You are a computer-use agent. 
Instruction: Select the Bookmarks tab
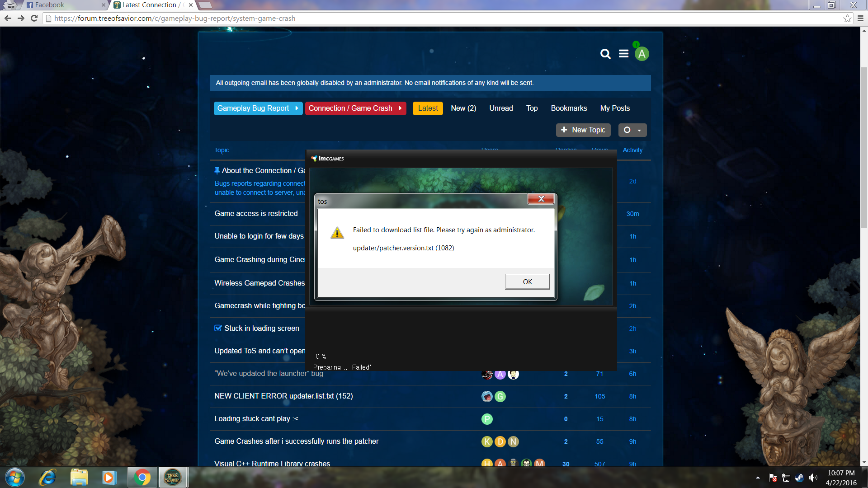pos(569,108)
